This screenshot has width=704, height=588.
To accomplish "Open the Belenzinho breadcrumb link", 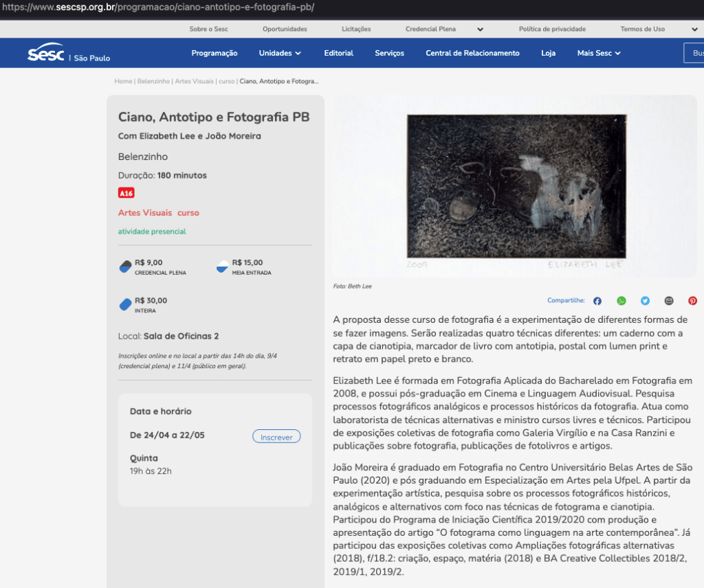I will click(153, 81).
